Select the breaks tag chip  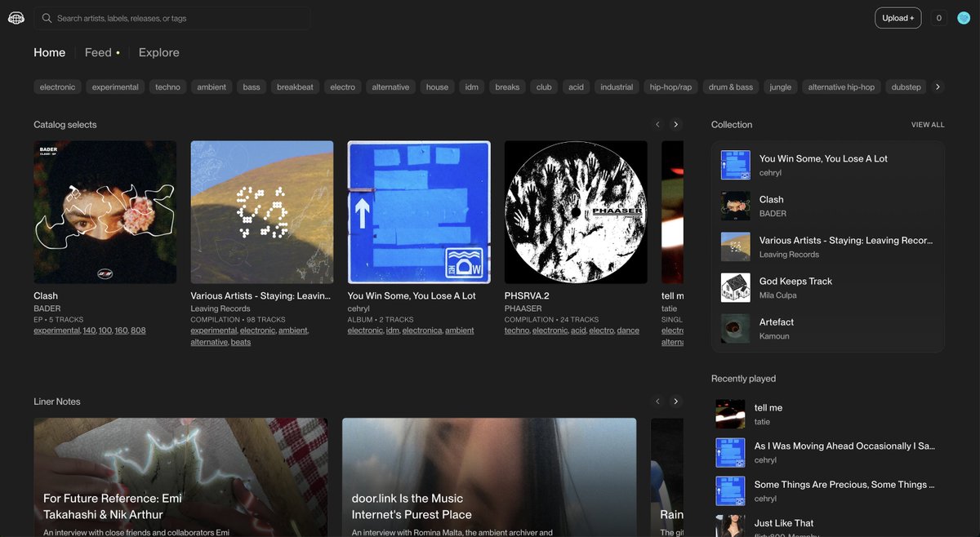(x=507, y=87)
